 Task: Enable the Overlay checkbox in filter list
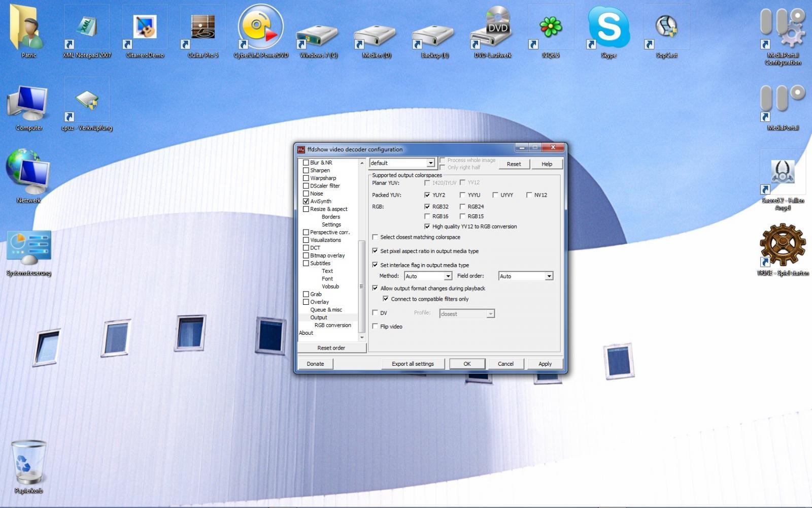click(306, 302)
